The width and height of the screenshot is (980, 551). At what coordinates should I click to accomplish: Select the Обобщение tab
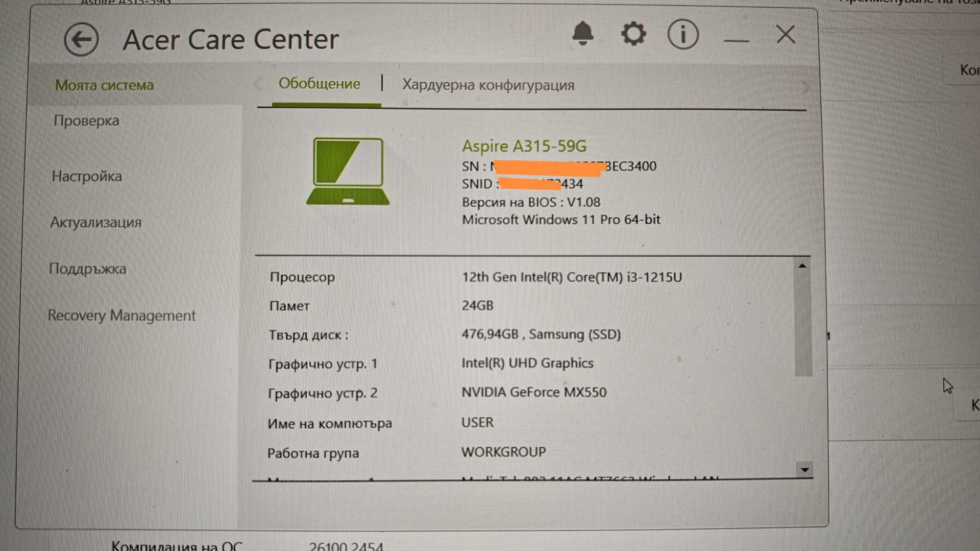[x=319, y=84]
